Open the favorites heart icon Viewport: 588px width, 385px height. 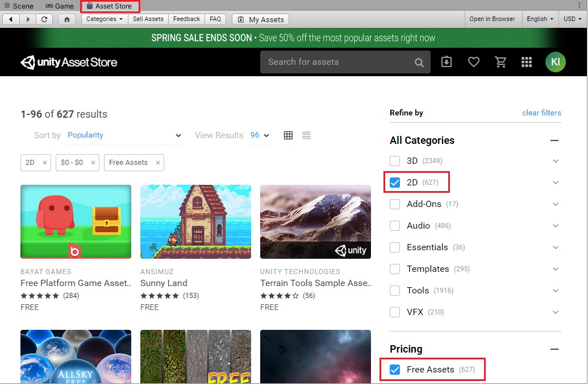click(473, 62)
